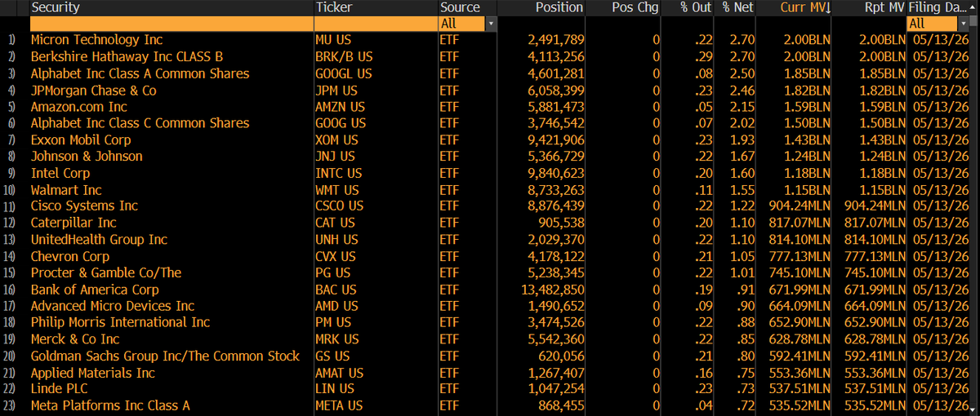The height and width of the screenshot is (416, 980).
Task: Click position value 905,538
Action: 561,223
